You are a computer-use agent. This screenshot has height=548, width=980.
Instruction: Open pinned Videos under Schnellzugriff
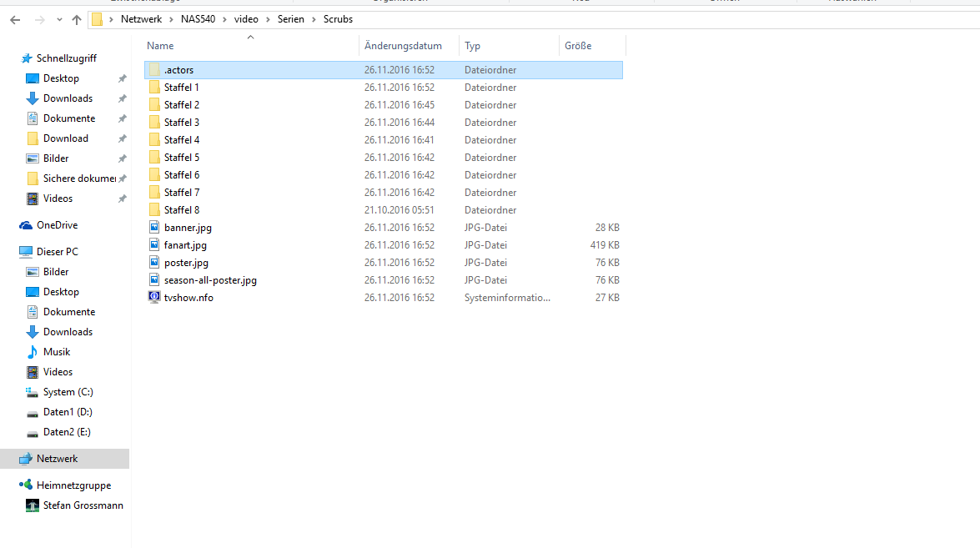click(x=58, y=198)
